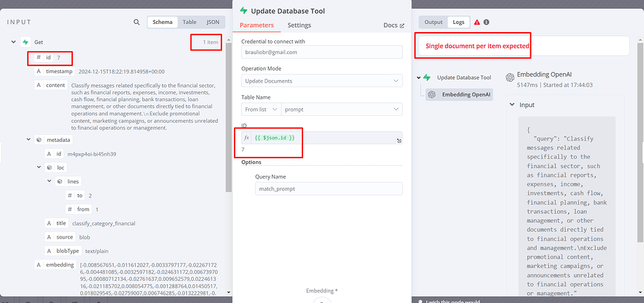Switch to the Output tab
The image size is (644, 303).
pyautogui.click(x=433, y=22)
